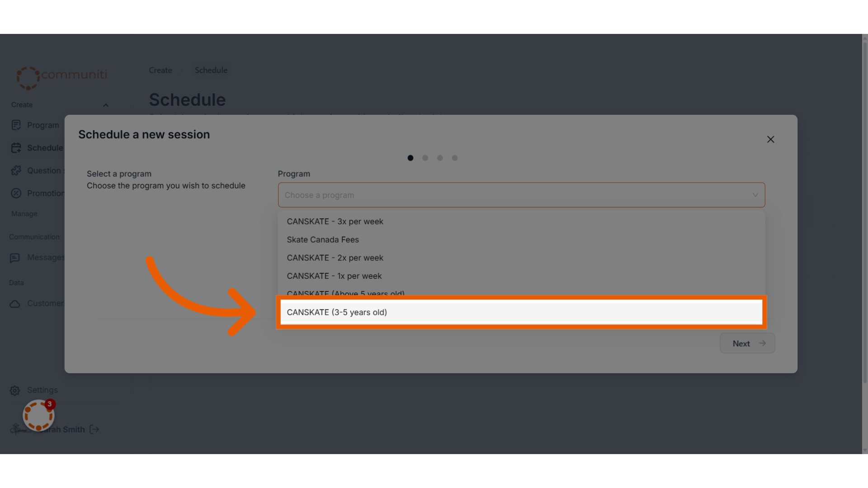Image resolution: width=868 pixels, height=488 pixels.
Task: Collapse the Create sidebar section
Action: coord(105,105)
